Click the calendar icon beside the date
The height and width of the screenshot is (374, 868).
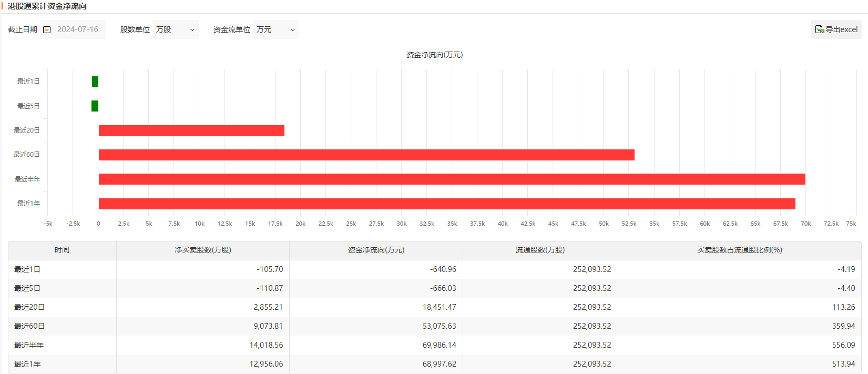pos(47,29)
